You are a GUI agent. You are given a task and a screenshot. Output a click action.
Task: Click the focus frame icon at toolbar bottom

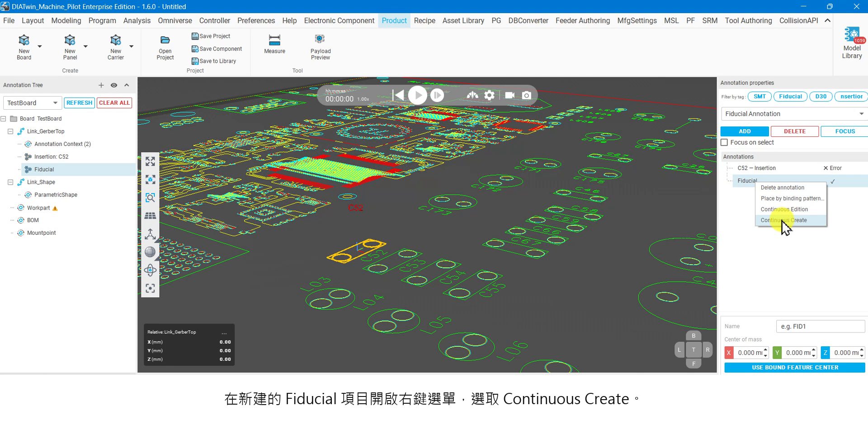(x=150, y=288)
